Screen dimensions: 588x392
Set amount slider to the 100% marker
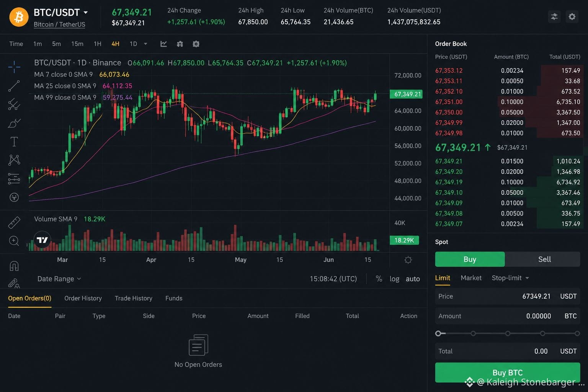(x=577, y=333)
